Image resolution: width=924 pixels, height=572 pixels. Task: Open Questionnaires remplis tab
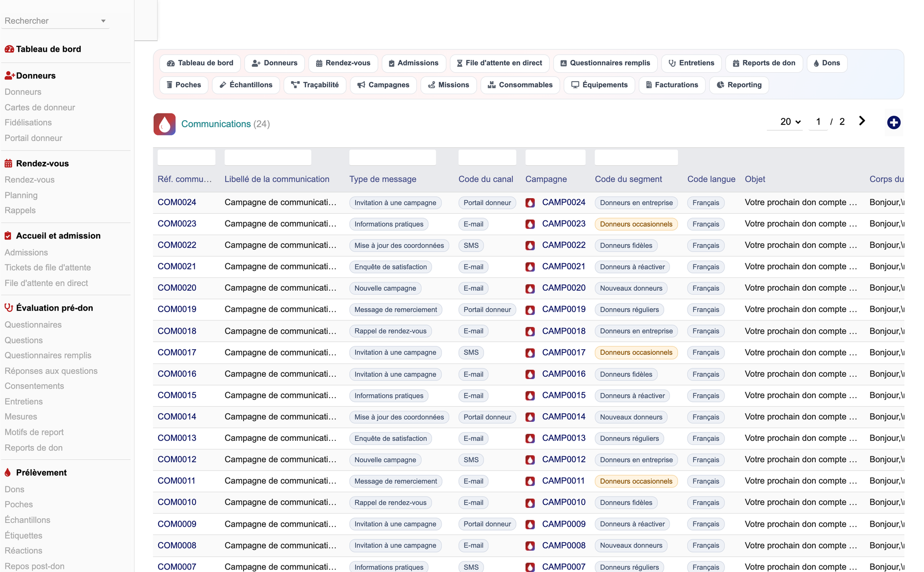point(605,63)
